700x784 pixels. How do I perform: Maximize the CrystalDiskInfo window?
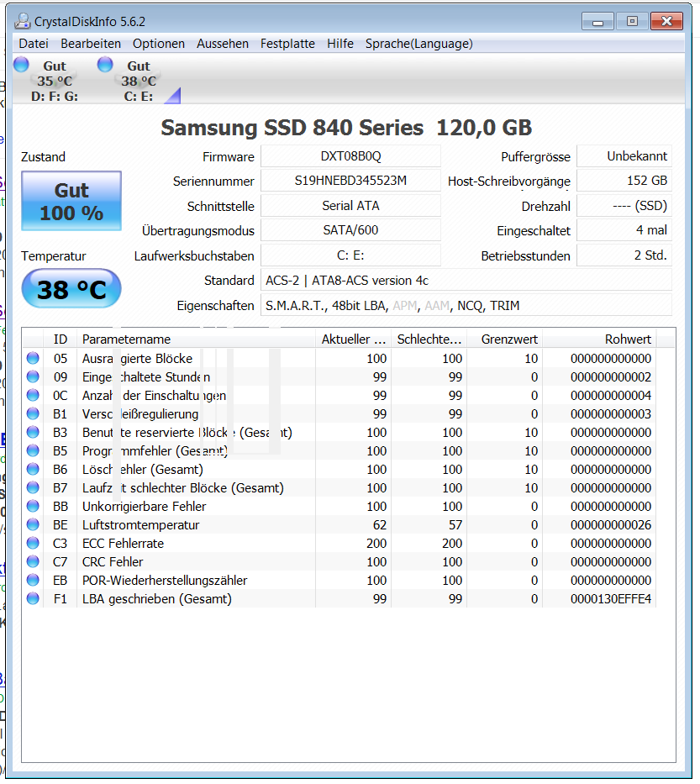631,21
